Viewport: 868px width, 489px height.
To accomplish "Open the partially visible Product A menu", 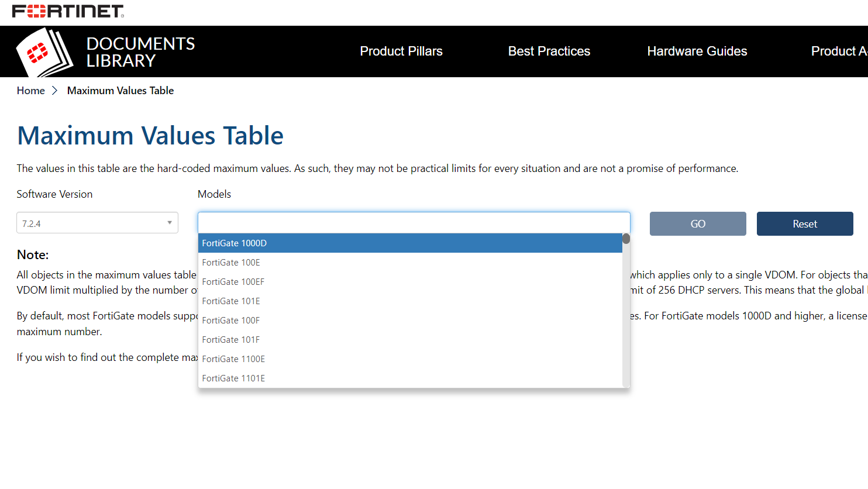I will (839, 51).
